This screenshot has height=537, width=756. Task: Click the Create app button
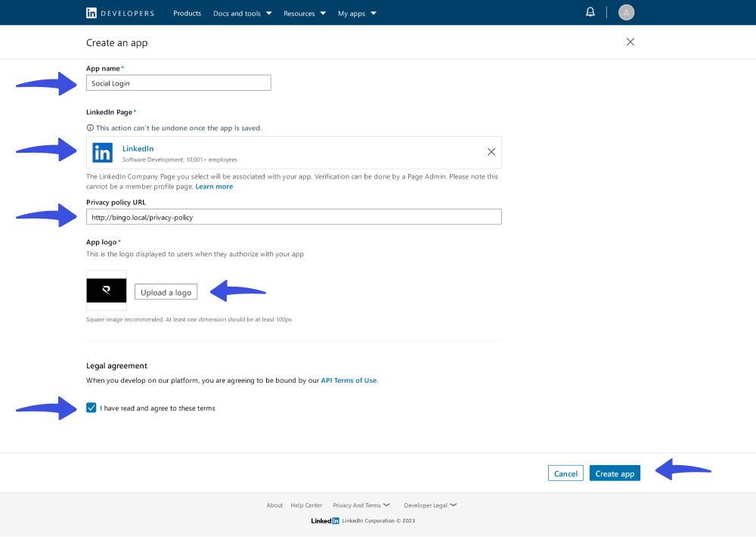pos(615,473)
